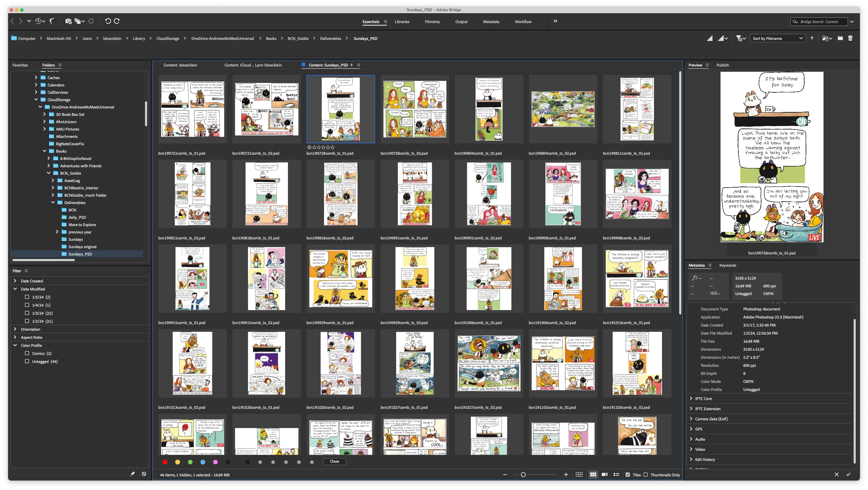868x490 pixels.
Task: Rotate image 90° counterclockwise
Action: click(108, 21)
